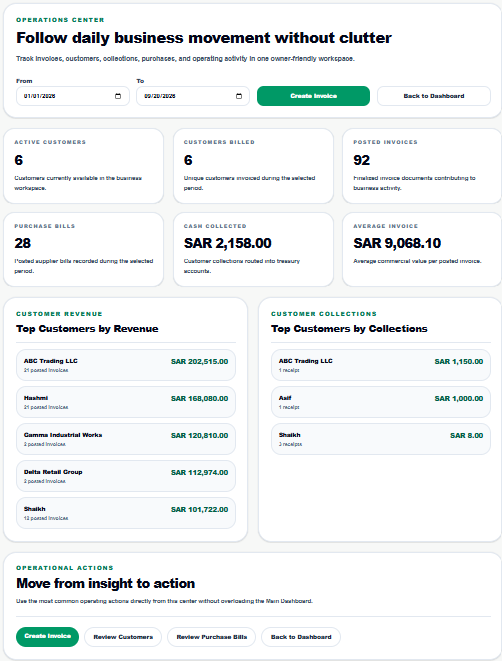502x661 pixels.
Task: Select the Active Customers stat card
Action: click(83, 166)
